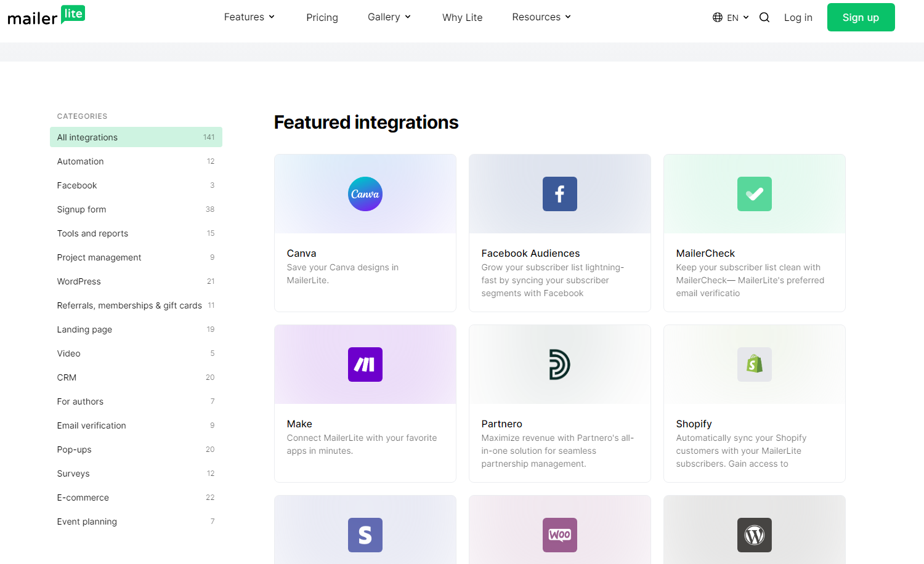Go to the Pricing page
The image size is (924, 564).
pos(322,17)
